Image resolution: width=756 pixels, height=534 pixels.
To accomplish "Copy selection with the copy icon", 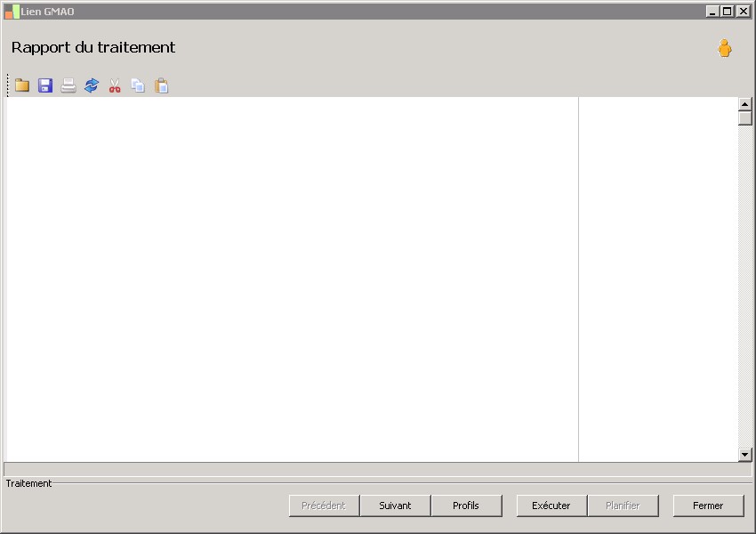I will click(x=138, y=85).
